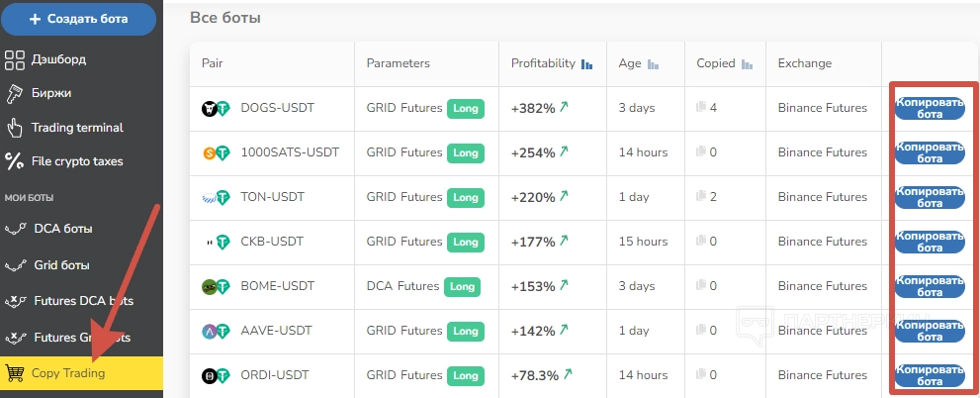Click the copies icon in DOGS-USDT row
Image resolution: width=980 pixels, height=398 pixels.
pyautogui.click(x=701, y=108)
